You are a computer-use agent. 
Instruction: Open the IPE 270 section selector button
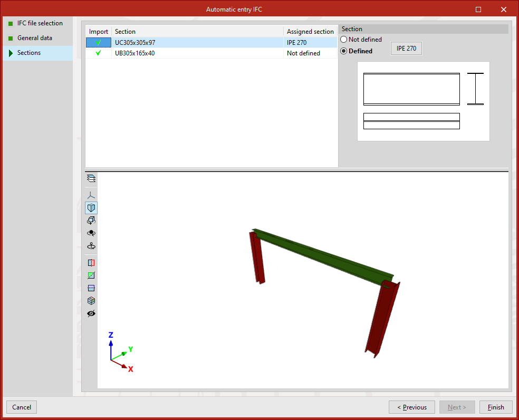coord(406,49)
